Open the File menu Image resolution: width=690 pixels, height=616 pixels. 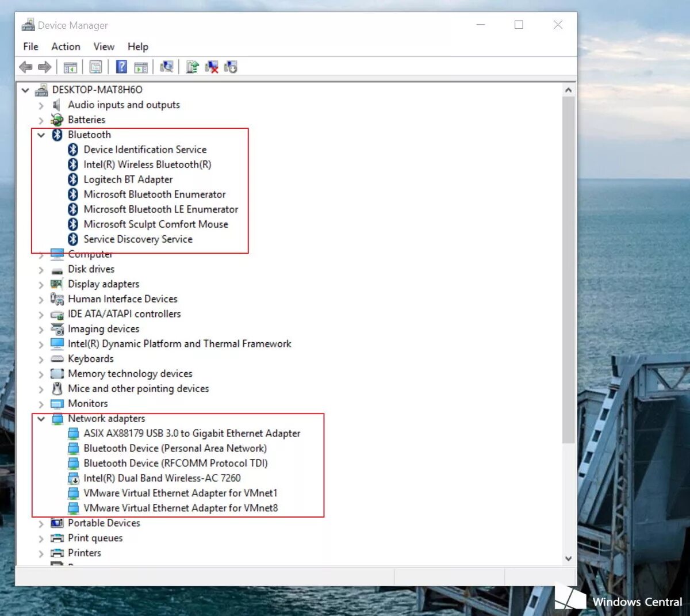(30, 47)
